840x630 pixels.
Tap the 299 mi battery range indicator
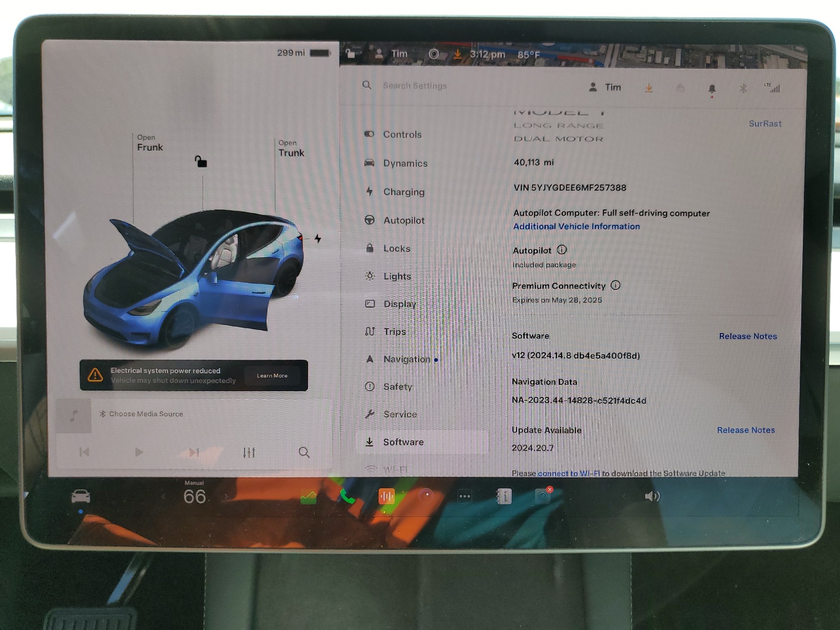304,53
